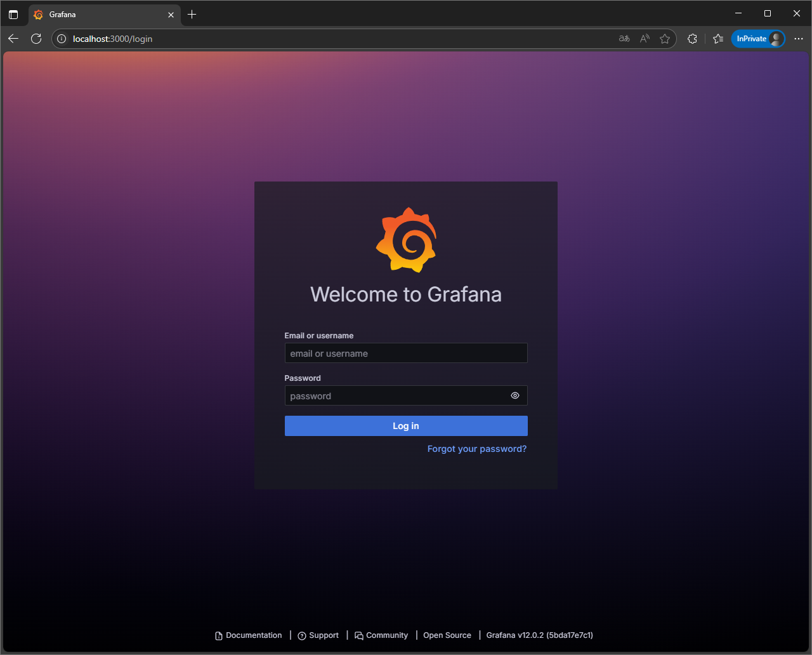Open the Open Source footer link

[447, 635]
